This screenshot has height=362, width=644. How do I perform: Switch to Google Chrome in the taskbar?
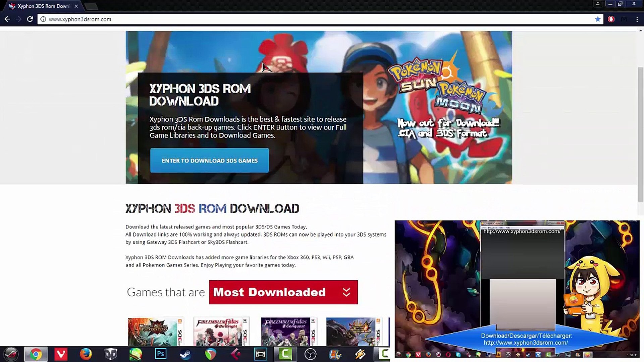[36, 354]
